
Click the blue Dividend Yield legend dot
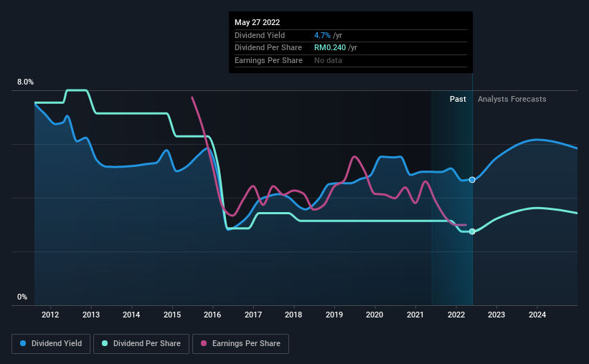pyautogui.click(x=23, y=343)
